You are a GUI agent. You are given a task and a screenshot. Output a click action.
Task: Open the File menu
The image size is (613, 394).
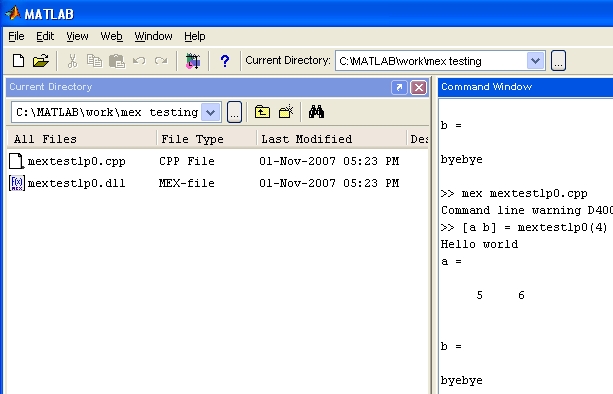pos(16,36)
